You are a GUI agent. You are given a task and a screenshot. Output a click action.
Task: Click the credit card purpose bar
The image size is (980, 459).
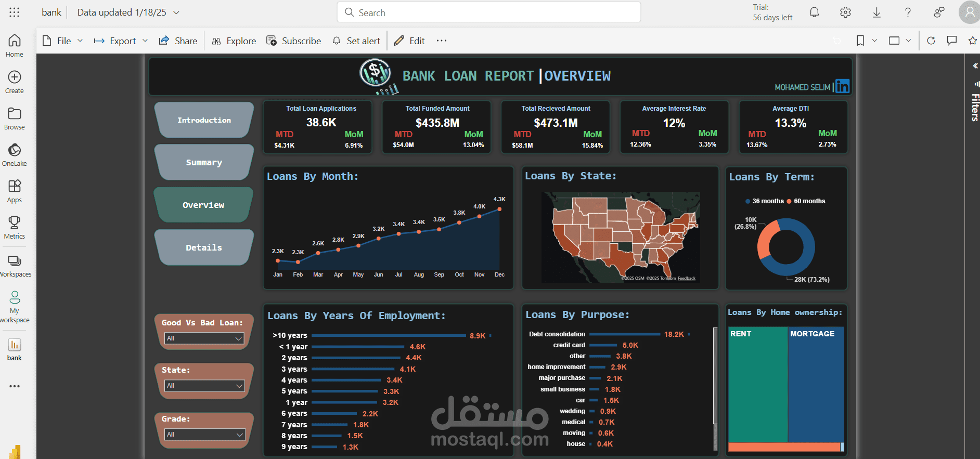(603, 345)
